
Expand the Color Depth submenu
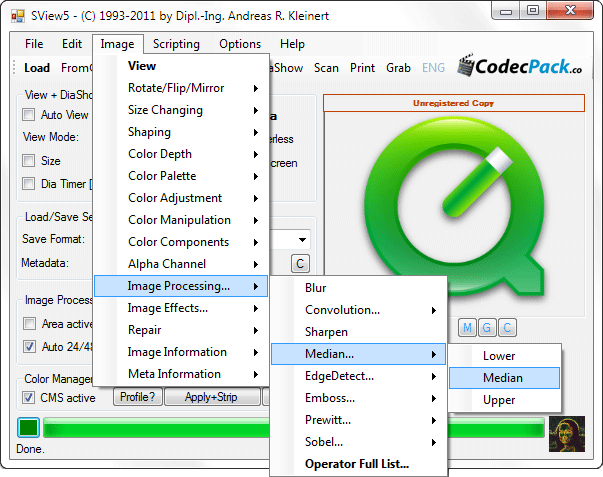pos(181,154)
